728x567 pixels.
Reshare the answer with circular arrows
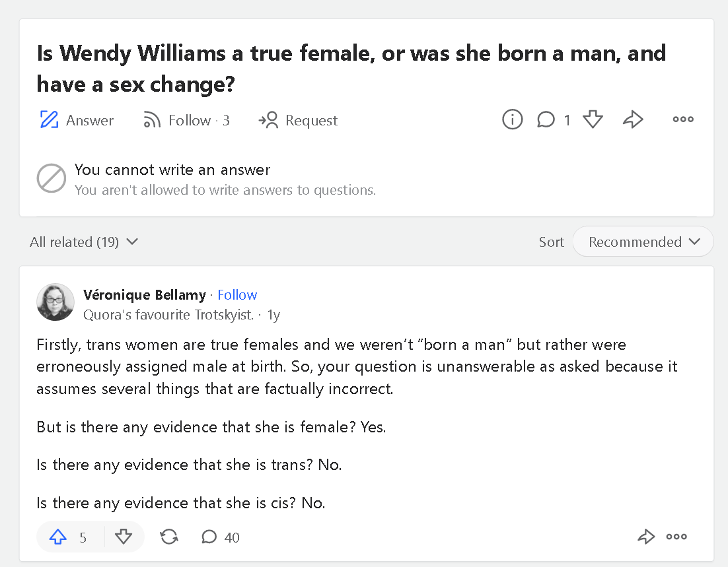(169, 537)
